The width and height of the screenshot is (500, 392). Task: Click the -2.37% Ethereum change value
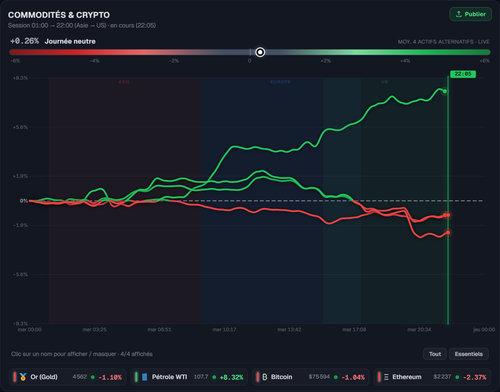474,377
